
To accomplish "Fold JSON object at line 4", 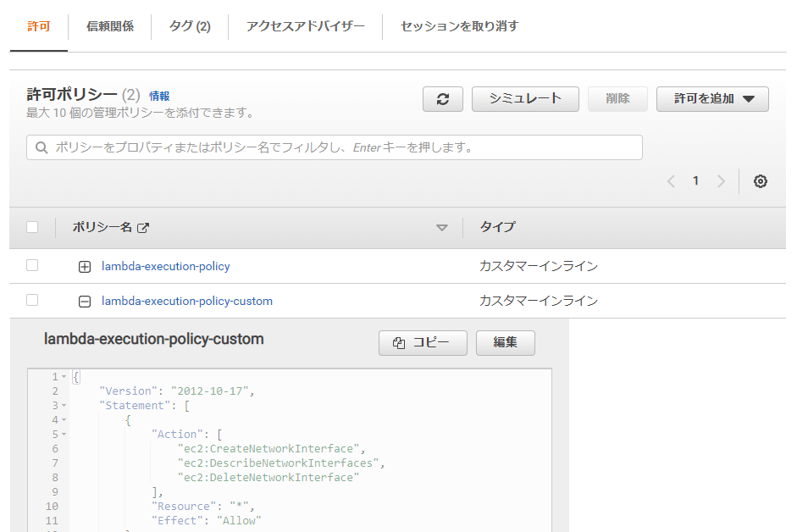I will [x=64, y=420].
